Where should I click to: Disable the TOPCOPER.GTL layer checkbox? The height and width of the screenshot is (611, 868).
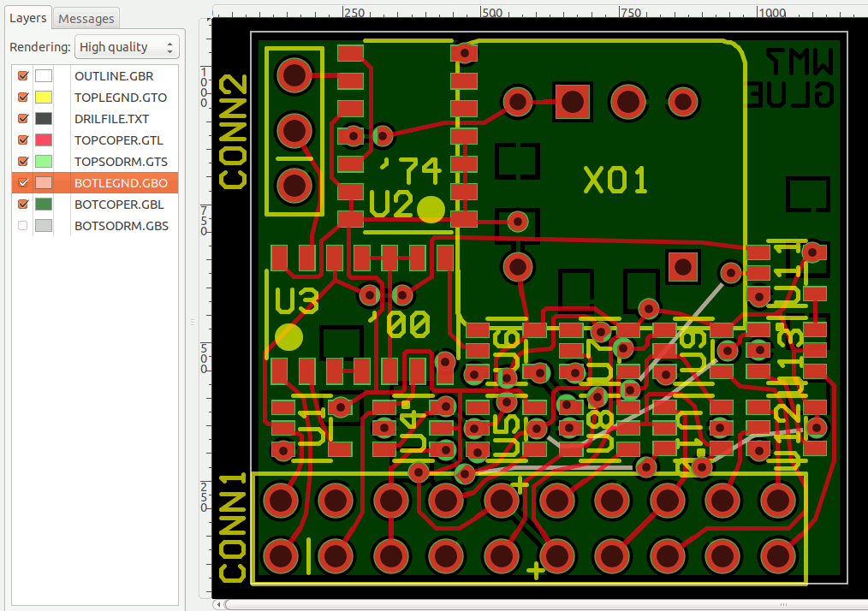[x=23, y=140]
